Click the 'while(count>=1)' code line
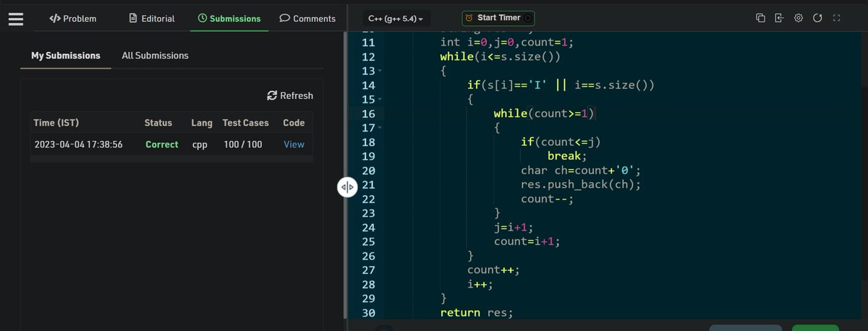This screenshot has width=868, height=331. point(543,113)
